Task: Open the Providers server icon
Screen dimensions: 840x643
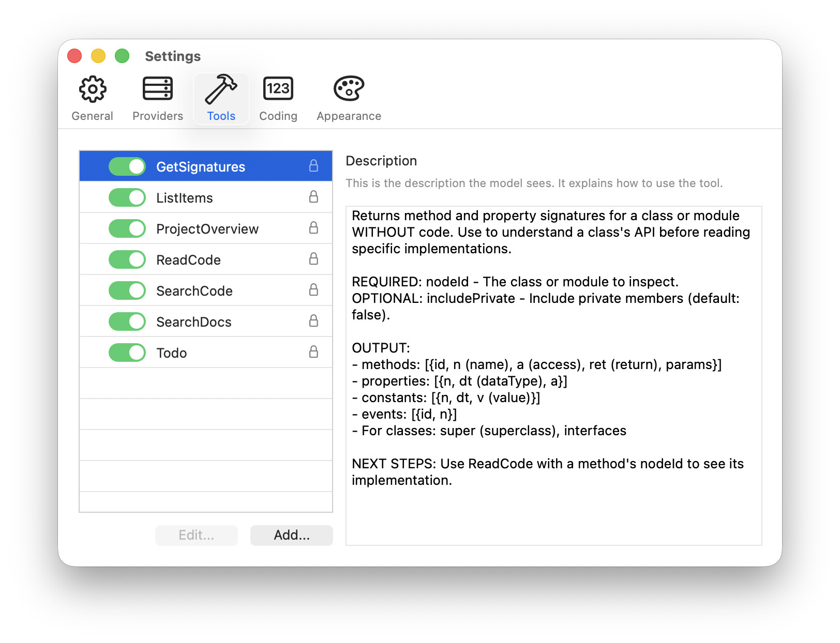Action: click(157, 89)
